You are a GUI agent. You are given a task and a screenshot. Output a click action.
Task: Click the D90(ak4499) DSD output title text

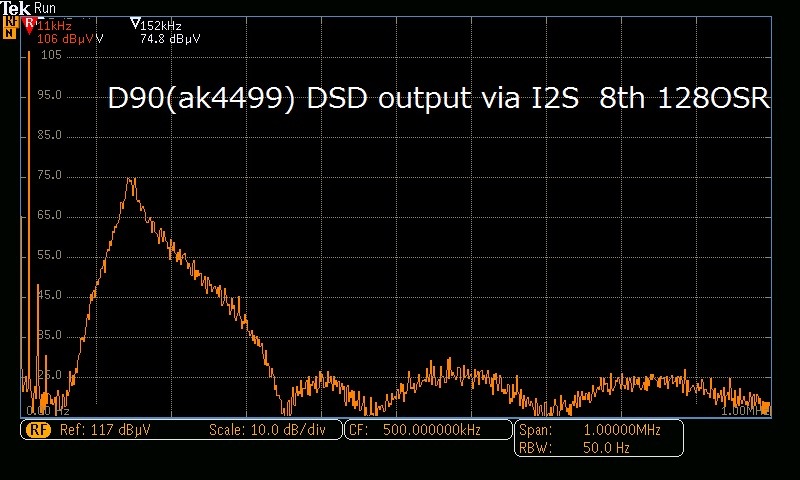438,98
